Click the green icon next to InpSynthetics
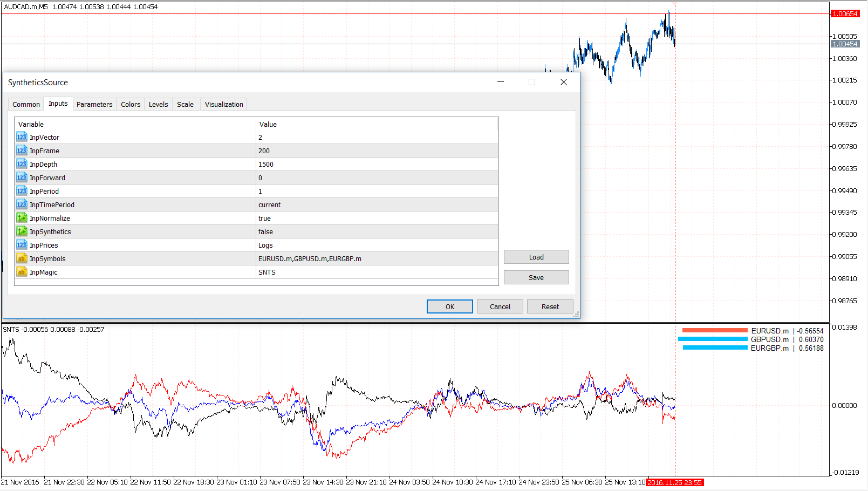 coord(22,231)
